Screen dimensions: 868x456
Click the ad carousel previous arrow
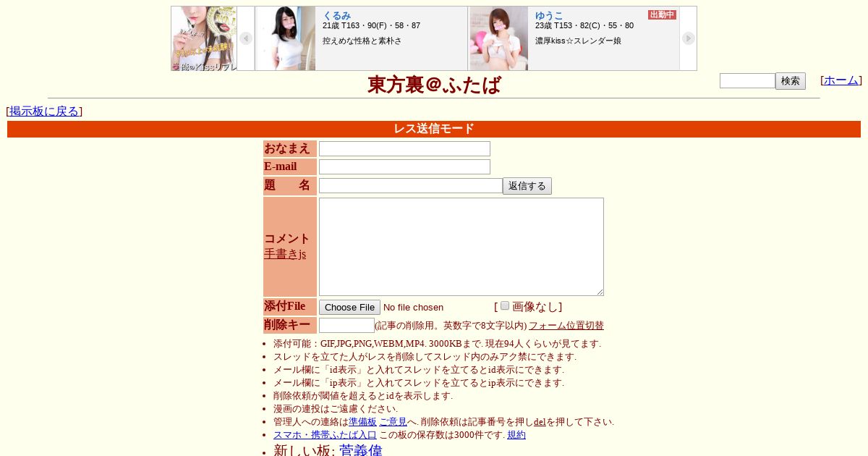coord(246,38)
